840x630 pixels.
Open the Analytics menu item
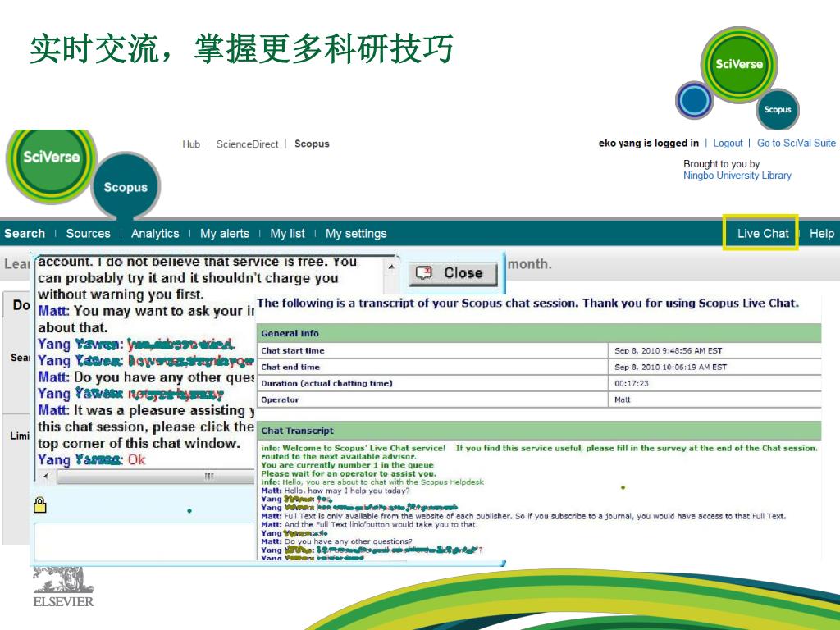155,234
